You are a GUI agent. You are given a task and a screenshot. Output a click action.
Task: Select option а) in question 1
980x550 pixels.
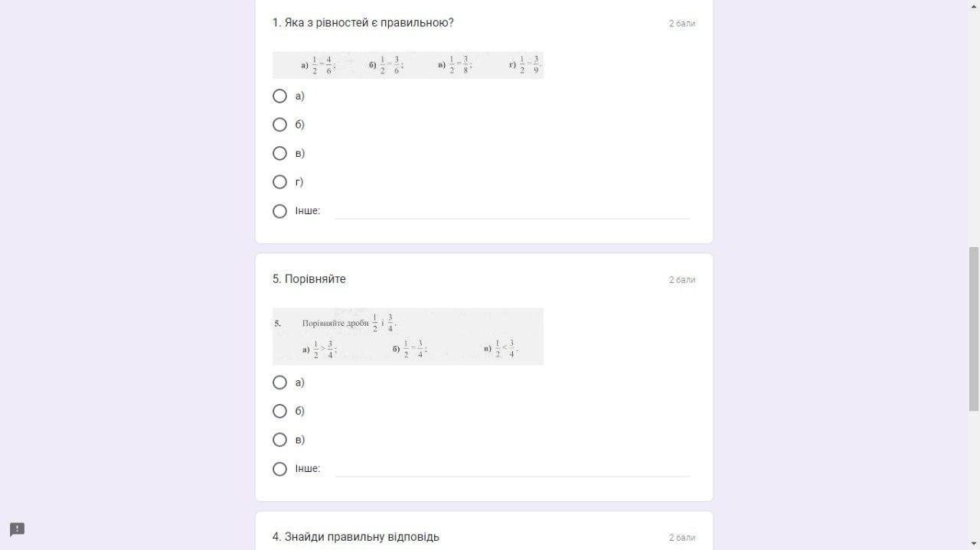tap(279, 96)
